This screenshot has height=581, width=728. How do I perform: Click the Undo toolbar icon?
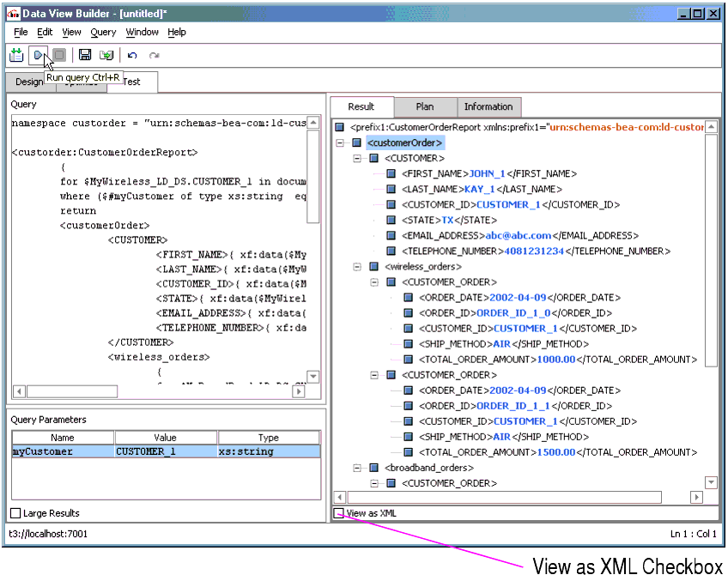[132, 56]
